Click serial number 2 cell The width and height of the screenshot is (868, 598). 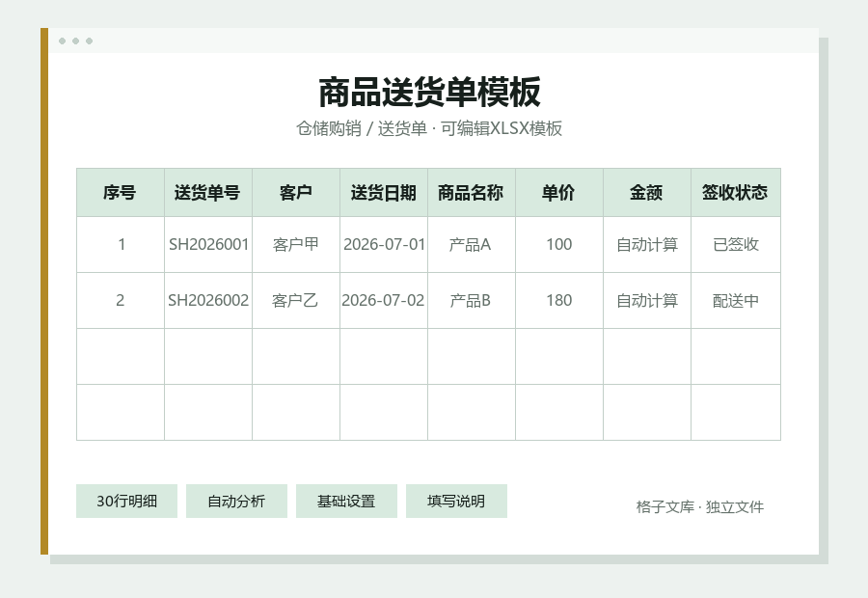pos(121,300)
